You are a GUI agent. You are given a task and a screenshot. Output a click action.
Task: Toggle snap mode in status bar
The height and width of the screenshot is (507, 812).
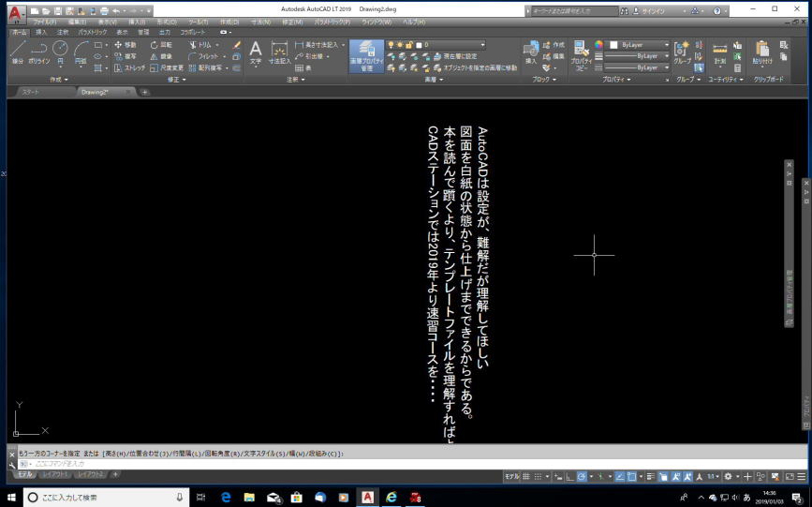point(538,476)
